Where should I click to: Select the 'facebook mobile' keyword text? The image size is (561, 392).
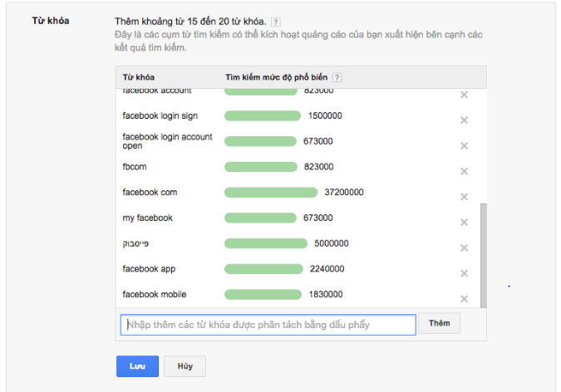(155, 294)
